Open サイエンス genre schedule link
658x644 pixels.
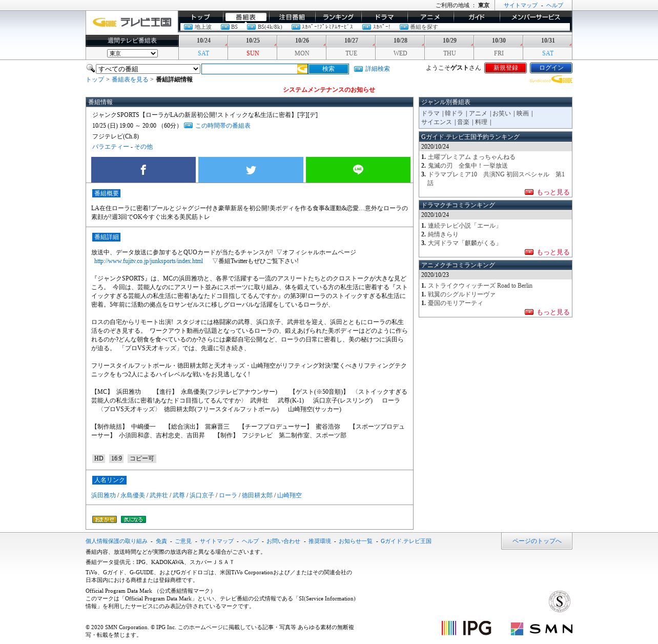pyautogui.click(x=437, y=122)
